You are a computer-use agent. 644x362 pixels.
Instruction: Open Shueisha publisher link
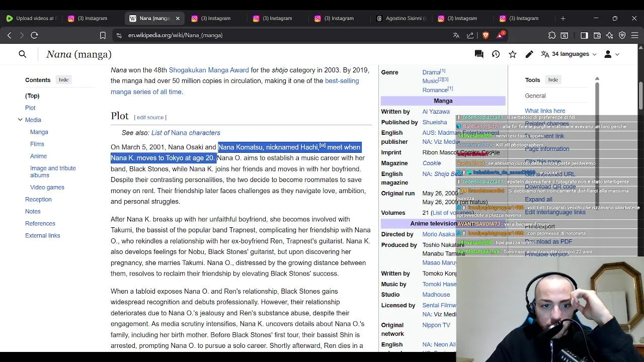(x=435, y=122)
